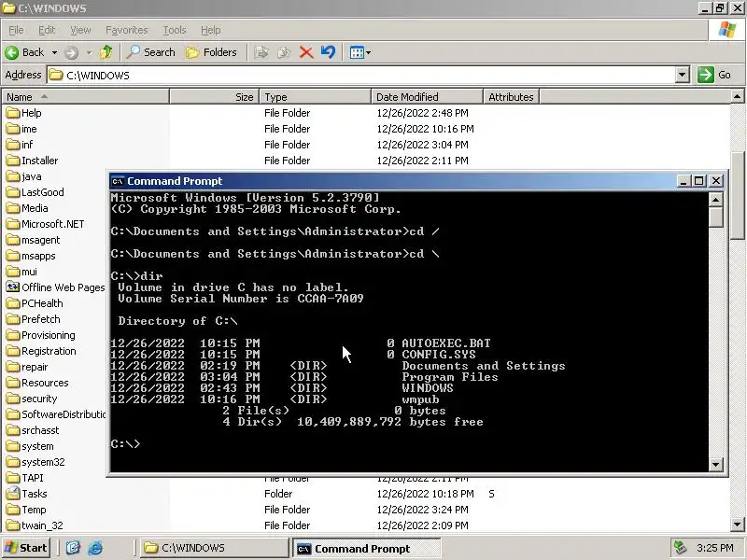The height and width of the screenshot is (560, 747).
Task: Switch to Command Prompt taskbar button
Action: coord(366,548)
